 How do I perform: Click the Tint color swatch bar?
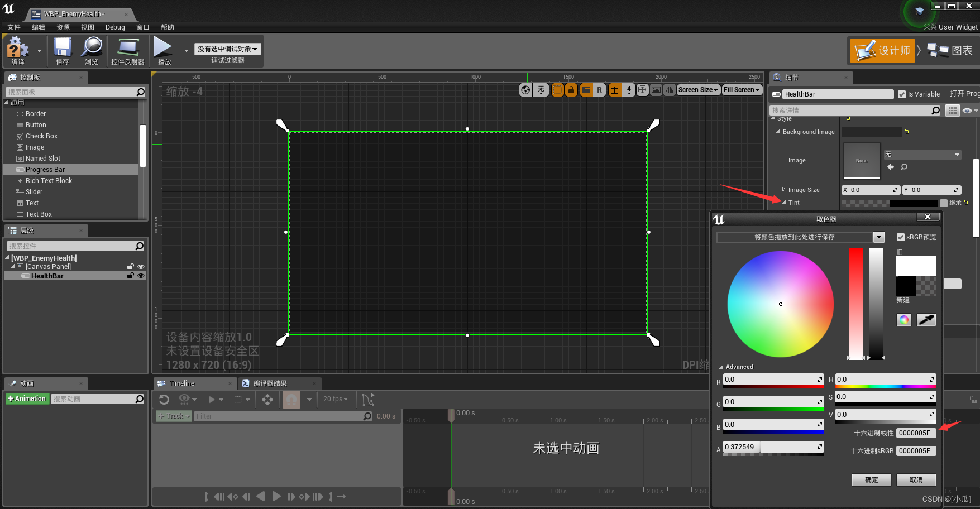pos(890,203)
